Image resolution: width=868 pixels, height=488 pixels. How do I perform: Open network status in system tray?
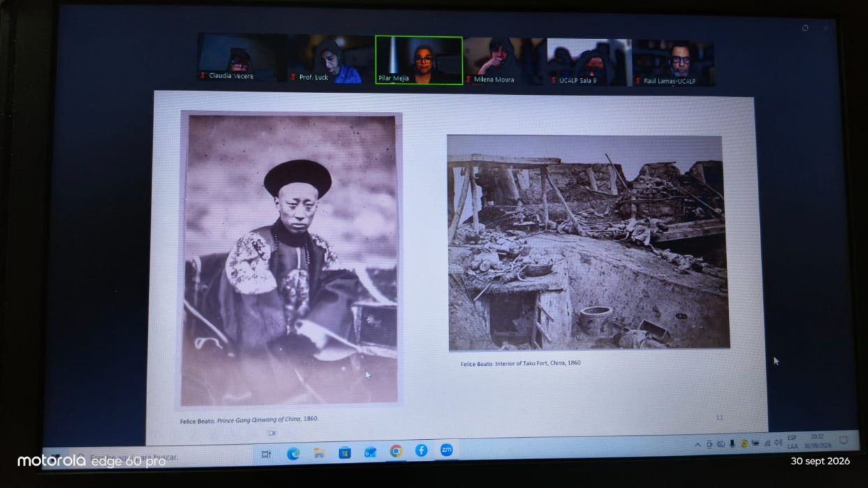point(767,443)
